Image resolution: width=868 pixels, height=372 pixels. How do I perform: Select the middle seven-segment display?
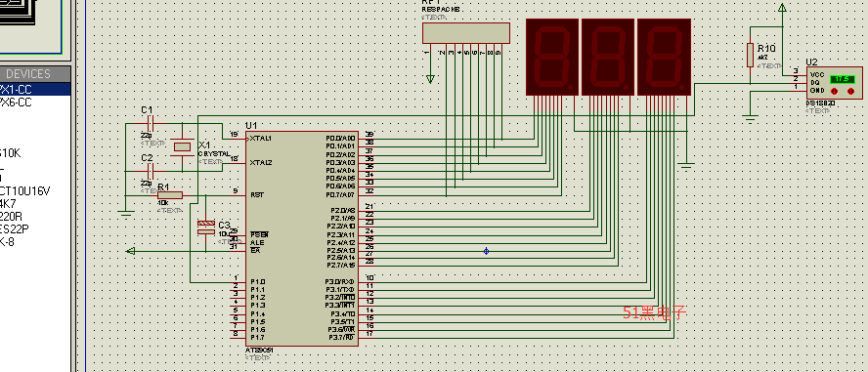(608, 57)
